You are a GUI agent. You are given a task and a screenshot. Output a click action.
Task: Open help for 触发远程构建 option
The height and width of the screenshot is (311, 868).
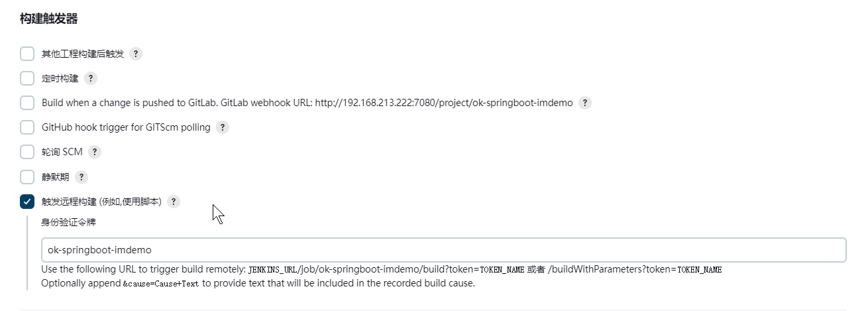coord(174,202)
